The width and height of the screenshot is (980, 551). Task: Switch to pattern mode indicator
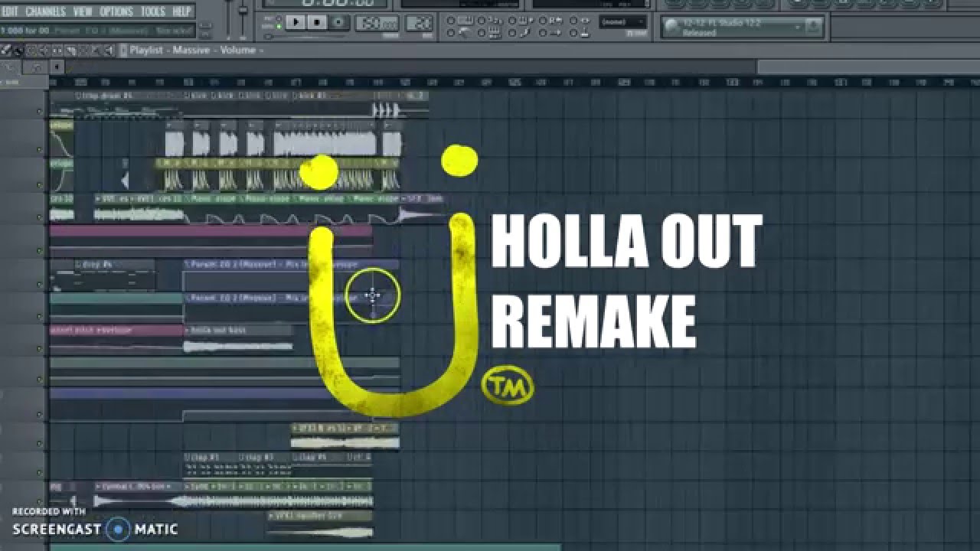click(x=279, y=18)
